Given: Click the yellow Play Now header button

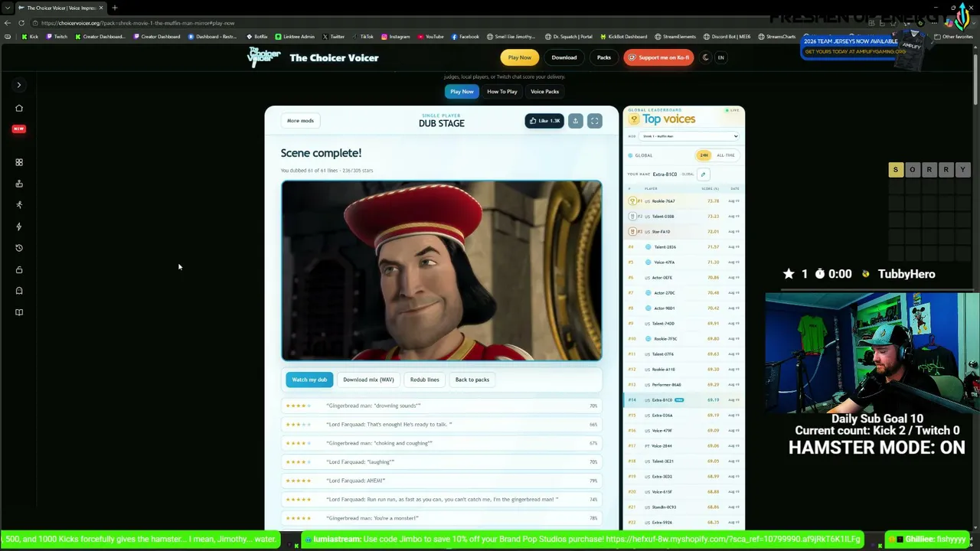Looking at the screenshot, I should pos(520,57).
